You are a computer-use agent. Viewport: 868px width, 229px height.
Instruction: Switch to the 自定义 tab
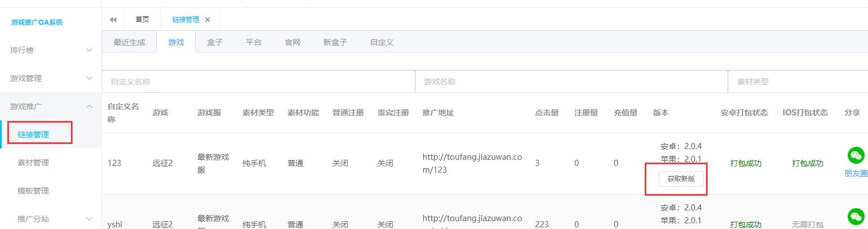381,42
